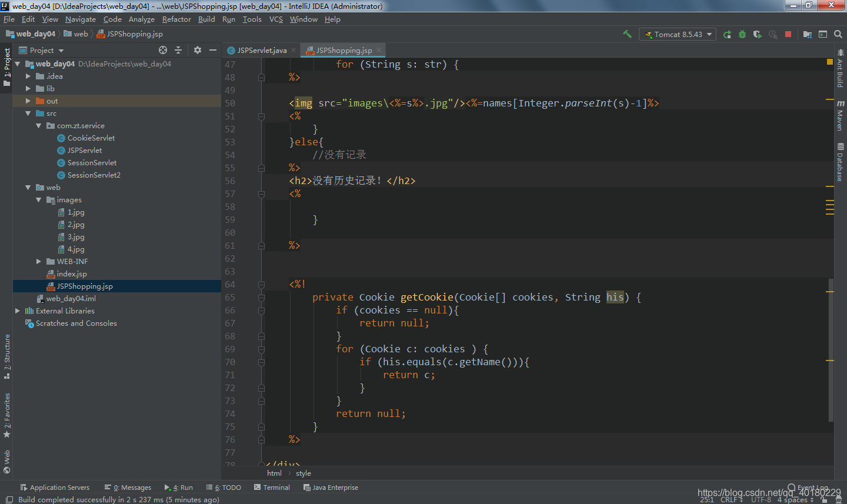Open the Refactor menu

[176, 19]
